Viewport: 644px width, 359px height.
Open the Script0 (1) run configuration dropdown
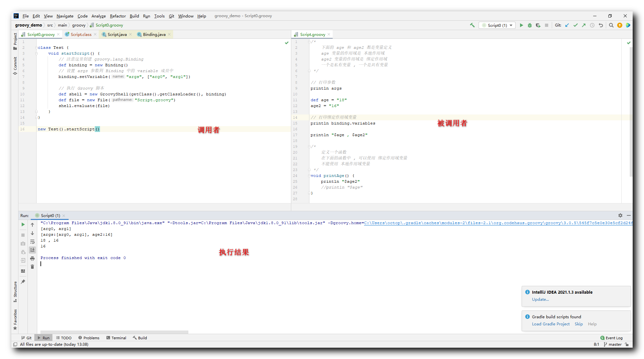point(497,25)
